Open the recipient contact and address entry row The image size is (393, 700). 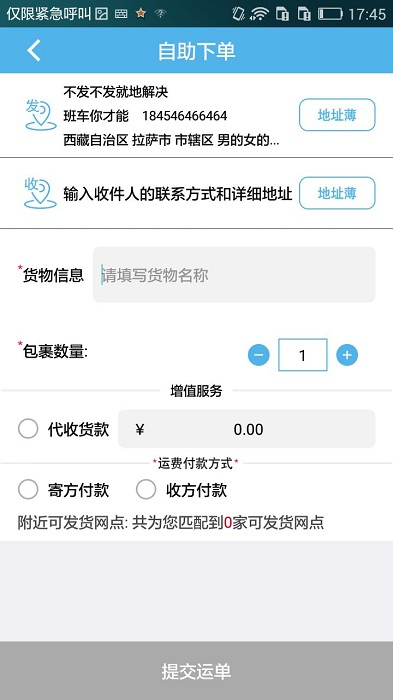pos(178,193)
